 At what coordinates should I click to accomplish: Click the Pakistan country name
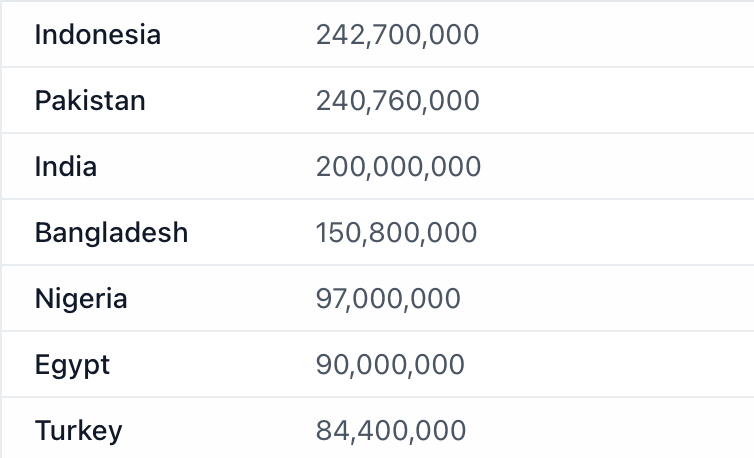90,101
